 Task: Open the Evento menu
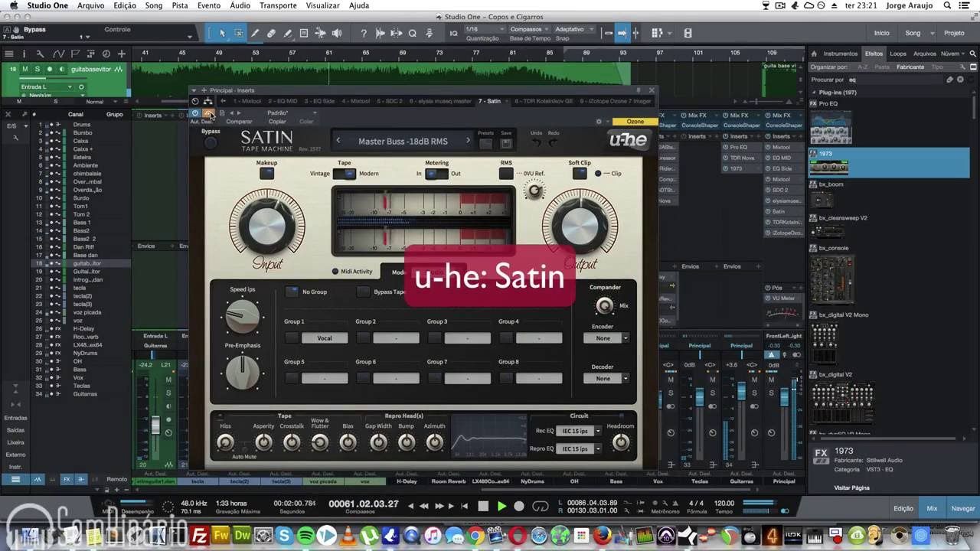click(208, 5)
